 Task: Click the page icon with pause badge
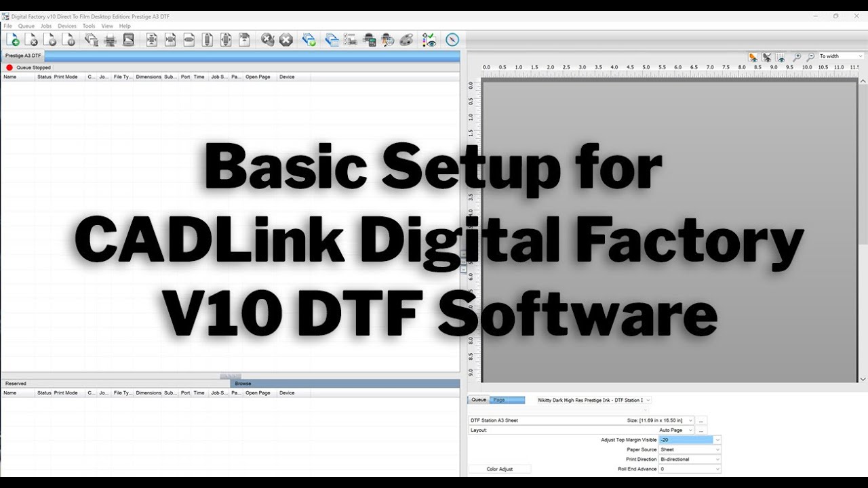68,40
